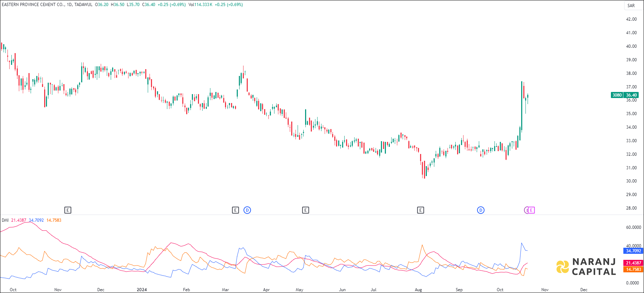Click the 38.00 price axis label
The image size is (644, 293).
(x=631, y=73)
